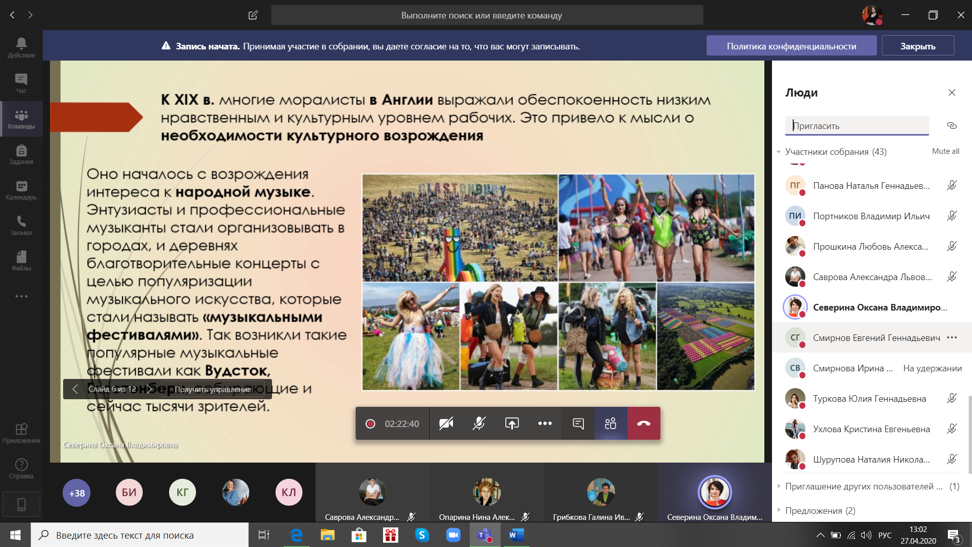Turn on camera in meeting toolbar
This screenshot has height=547, width=972.
(446, 424)
